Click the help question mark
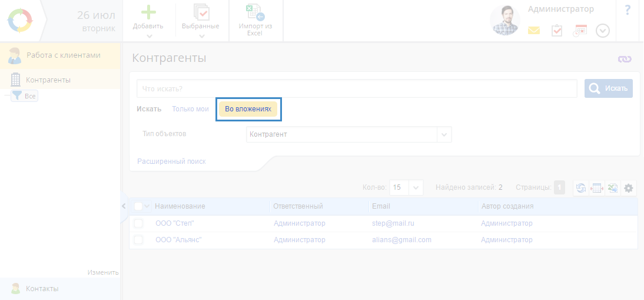The height and width of the screenshot is (300, 644). [x=628, y=11]
